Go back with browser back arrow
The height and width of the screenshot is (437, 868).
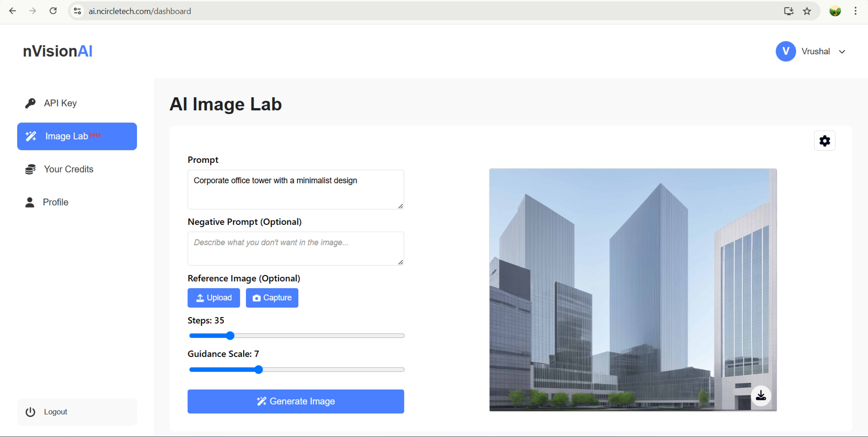tap(12, 11)
